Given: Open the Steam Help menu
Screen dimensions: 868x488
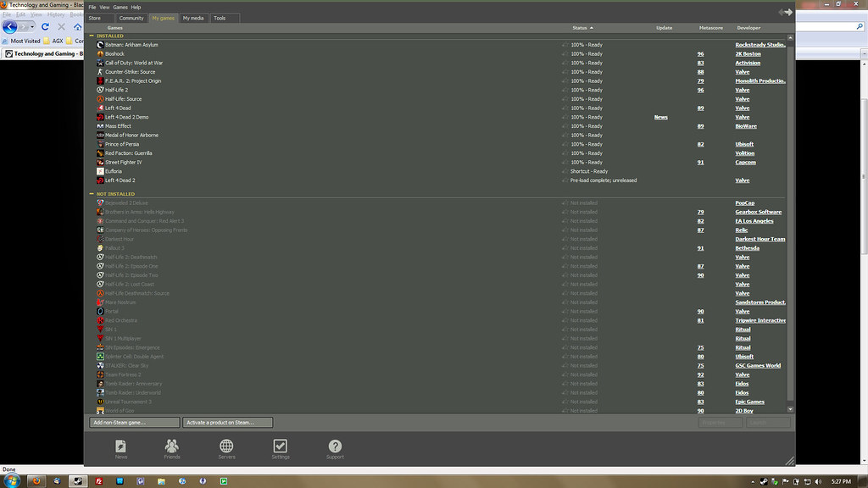Looking at the screenshot, I should (136, 7).
